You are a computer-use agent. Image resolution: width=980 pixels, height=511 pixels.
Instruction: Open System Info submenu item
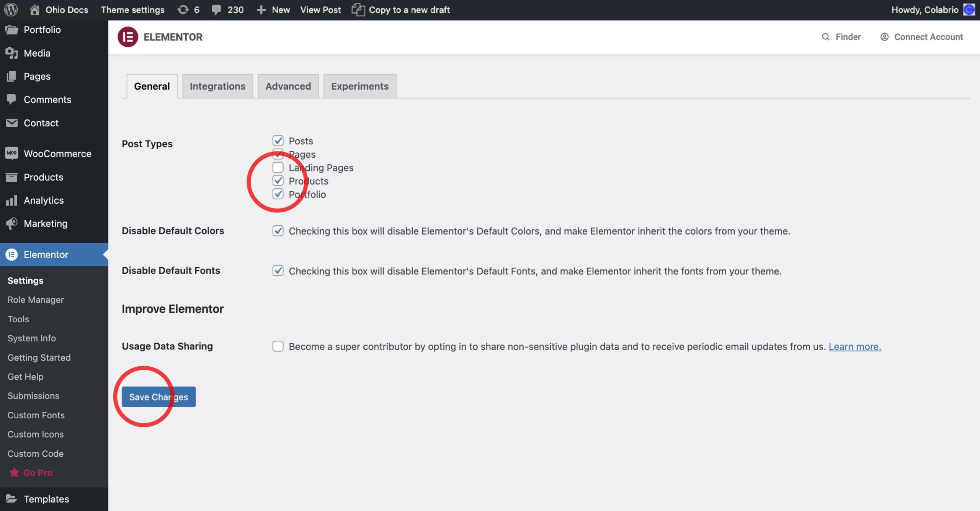[x=32, y=338]
